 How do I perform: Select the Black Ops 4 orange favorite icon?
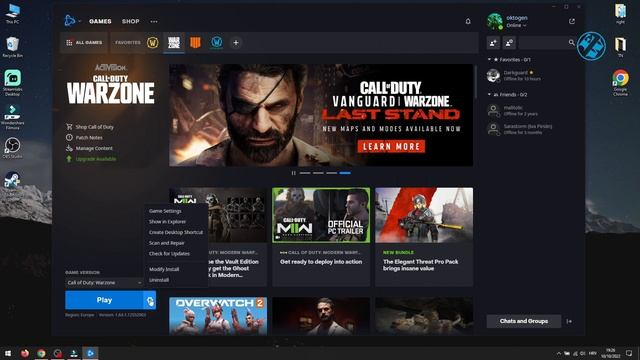click(x=195, y=42)
